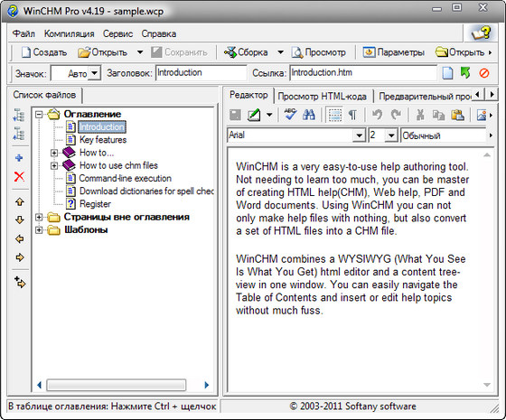Click the upper tree layout sidebar icon
Image resolution: width=506 pixels, height=420 pixels.
19,116
